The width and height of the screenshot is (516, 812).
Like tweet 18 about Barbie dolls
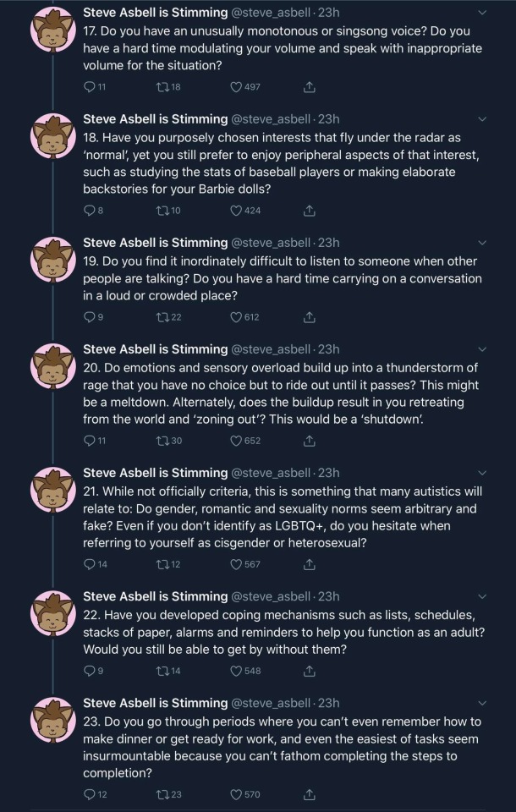(237, 210)
